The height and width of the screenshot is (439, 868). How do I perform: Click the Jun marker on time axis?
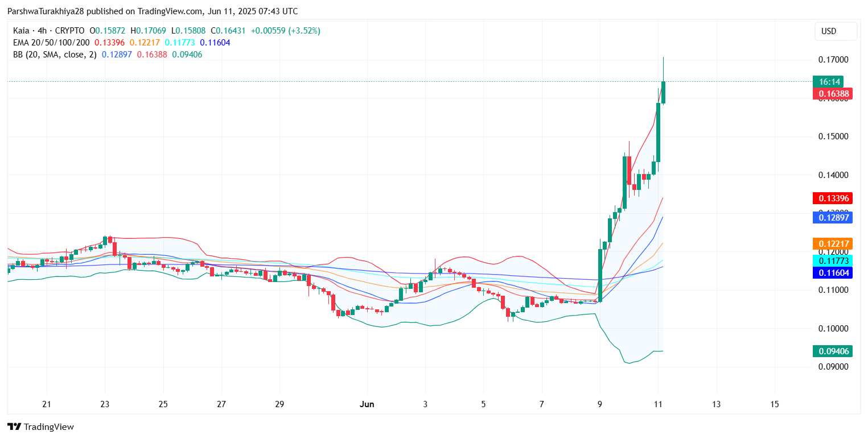coord(367,404)
